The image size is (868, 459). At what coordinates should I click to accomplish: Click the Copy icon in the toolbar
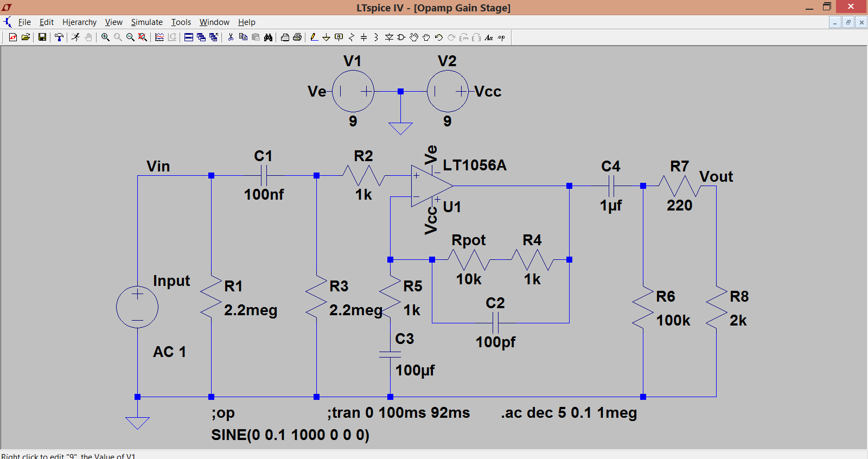pos(243,37)
